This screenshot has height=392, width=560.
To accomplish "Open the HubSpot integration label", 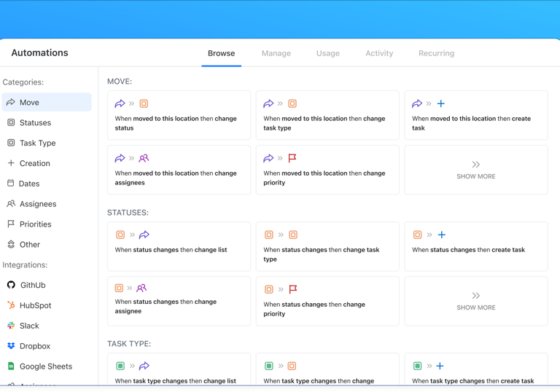I will pos(35,305).
